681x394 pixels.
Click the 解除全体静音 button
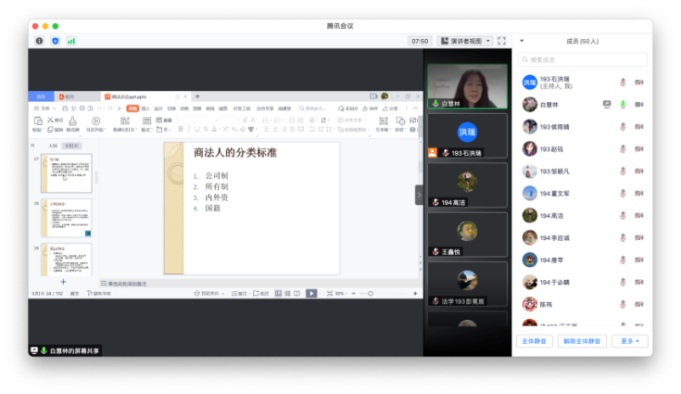coord(582,341)
